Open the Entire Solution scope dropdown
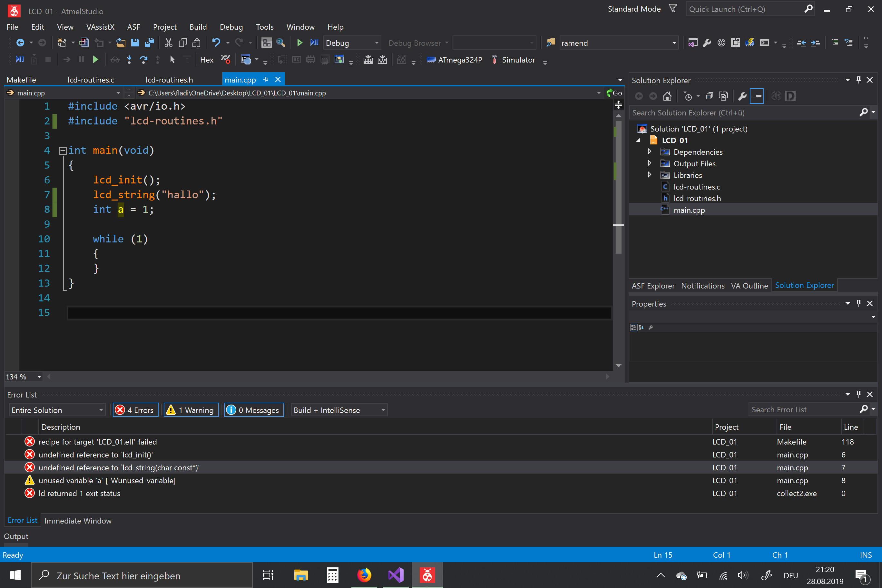The image size is (882, 588). 56,409
